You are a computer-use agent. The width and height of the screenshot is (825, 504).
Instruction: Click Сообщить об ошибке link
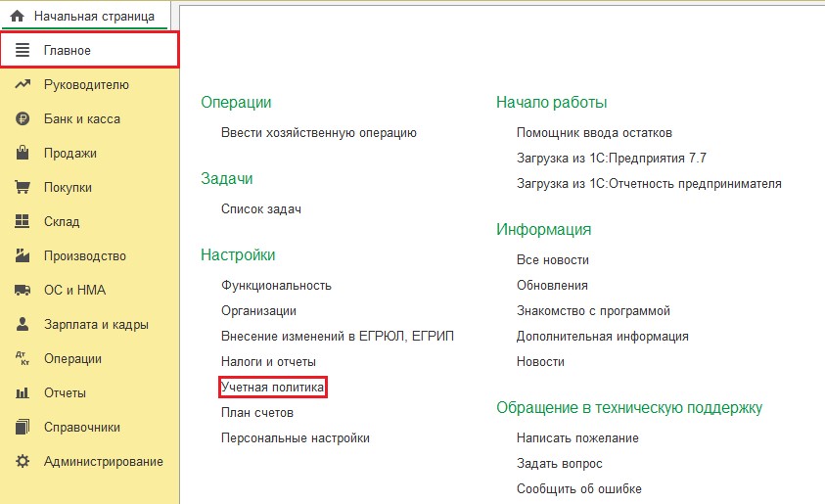coord(578,489)
